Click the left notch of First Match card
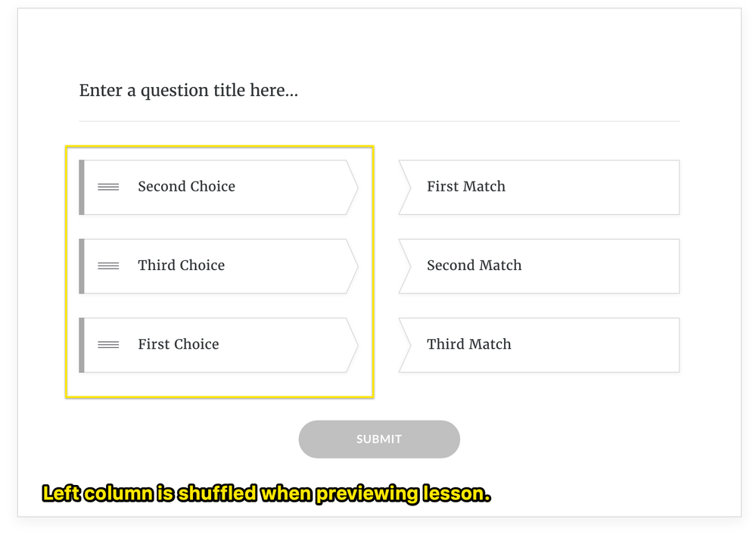The height and width of the screenshot is (544, 756). (x=405, y=187)
